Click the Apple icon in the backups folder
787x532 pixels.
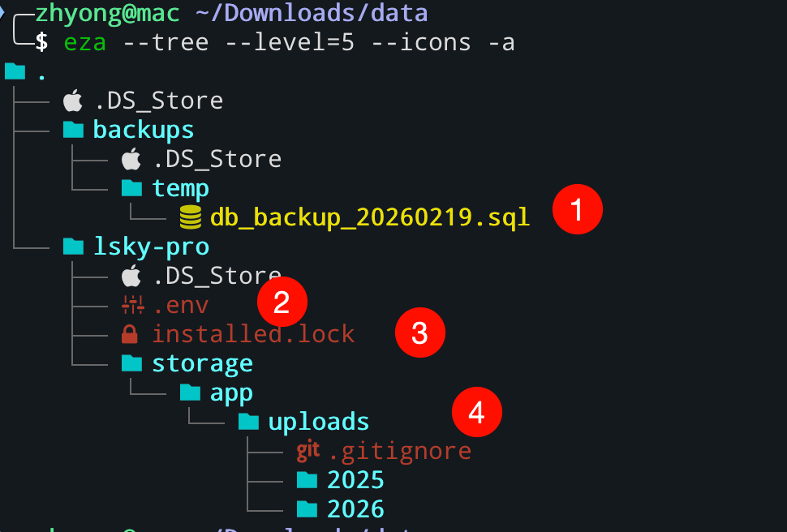[x=131, y=159]
